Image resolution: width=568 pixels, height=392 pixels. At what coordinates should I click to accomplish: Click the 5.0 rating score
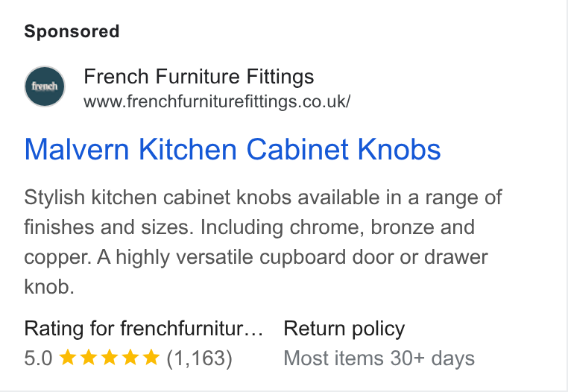(x=38, y=358)
